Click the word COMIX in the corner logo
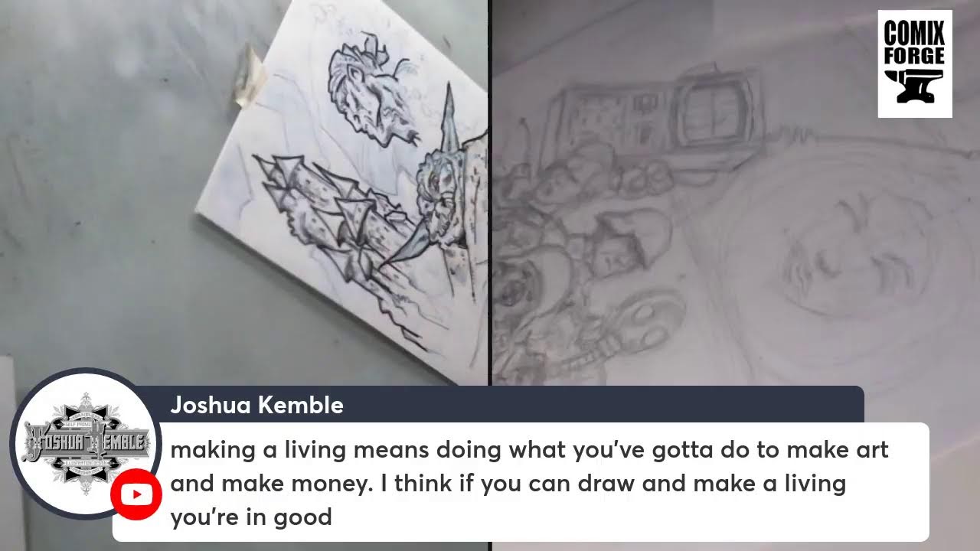The height and width of the screenshot is (551, 980). [x=914, y=33]
